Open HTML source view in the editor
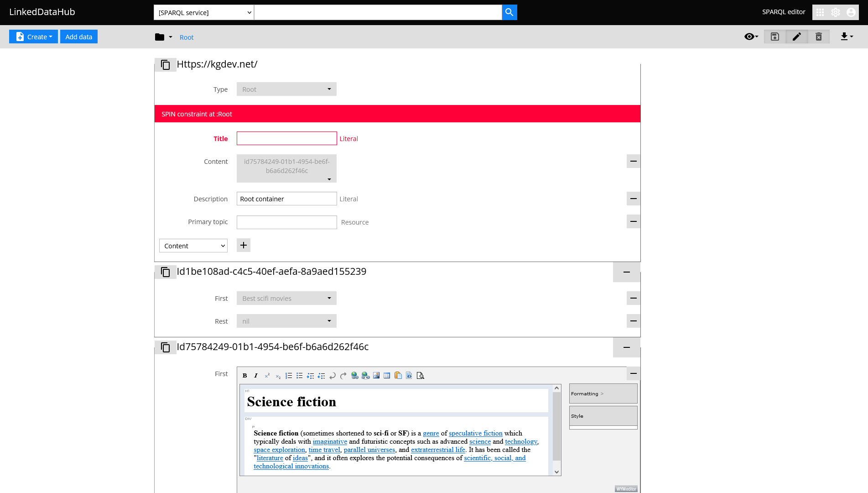This screenshot has height=493, width=868. (x=410, y=375)
